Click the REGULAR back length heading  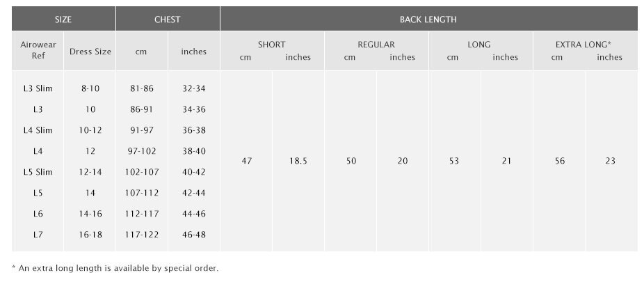tap(376, 45)
